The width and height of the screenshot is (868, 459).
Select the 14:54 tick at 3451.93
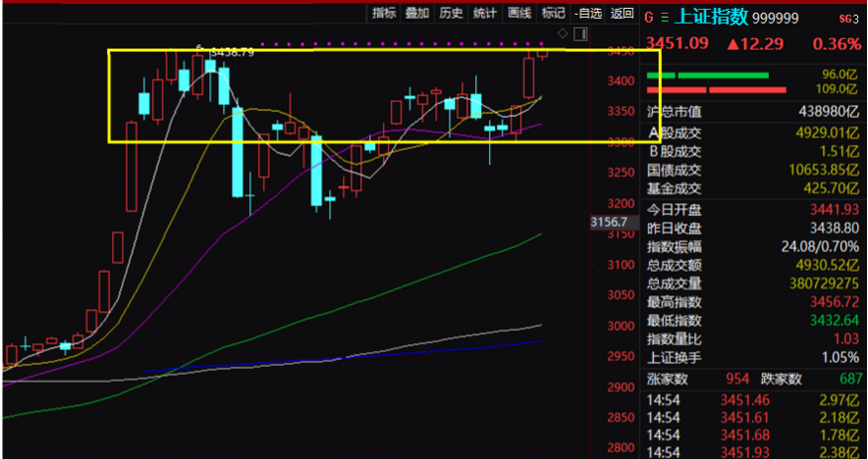click(753, 452)
